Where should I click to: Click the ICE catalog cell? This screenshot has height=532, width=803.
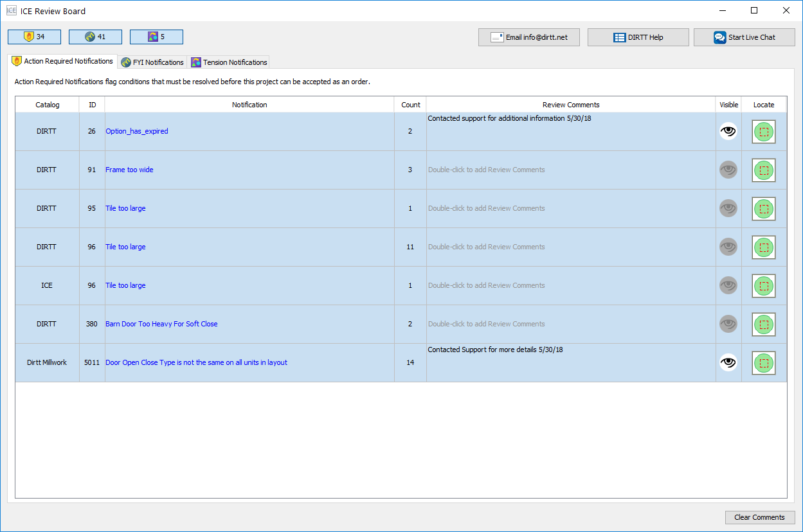click(47, 285)
